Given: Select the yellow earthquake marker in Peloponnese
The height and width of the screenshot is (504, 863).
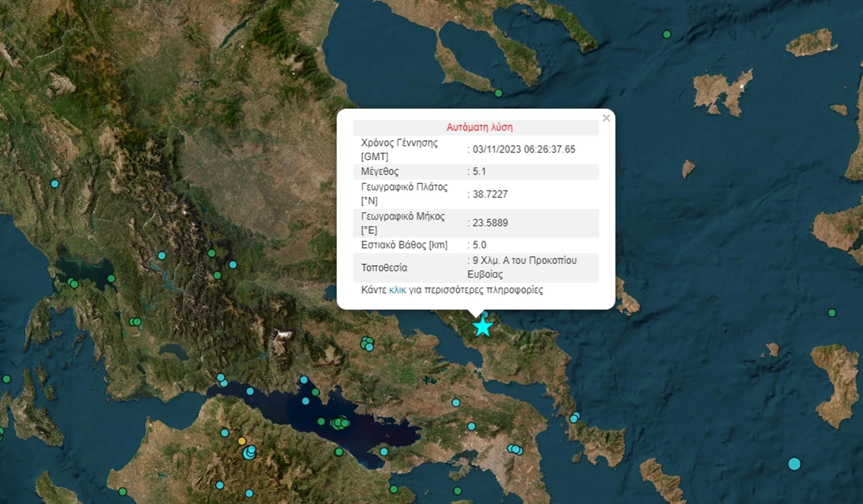Looking at the screenshot, I should [x=242, y=441].
